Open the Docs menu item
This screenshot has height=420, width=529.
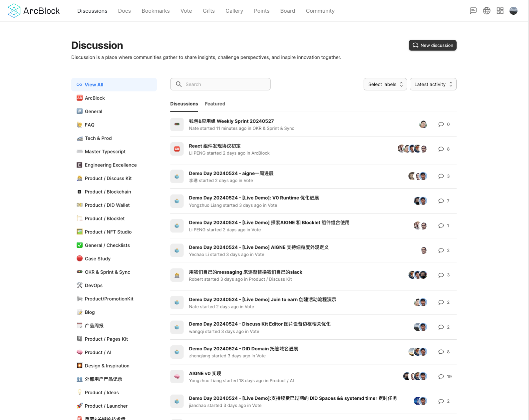click(124, 11)
